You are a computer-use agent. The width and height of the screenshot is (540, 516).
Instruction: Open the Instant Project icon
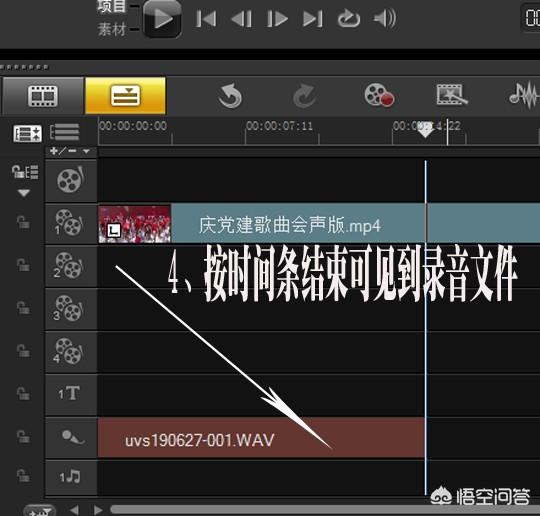[452, 94]
